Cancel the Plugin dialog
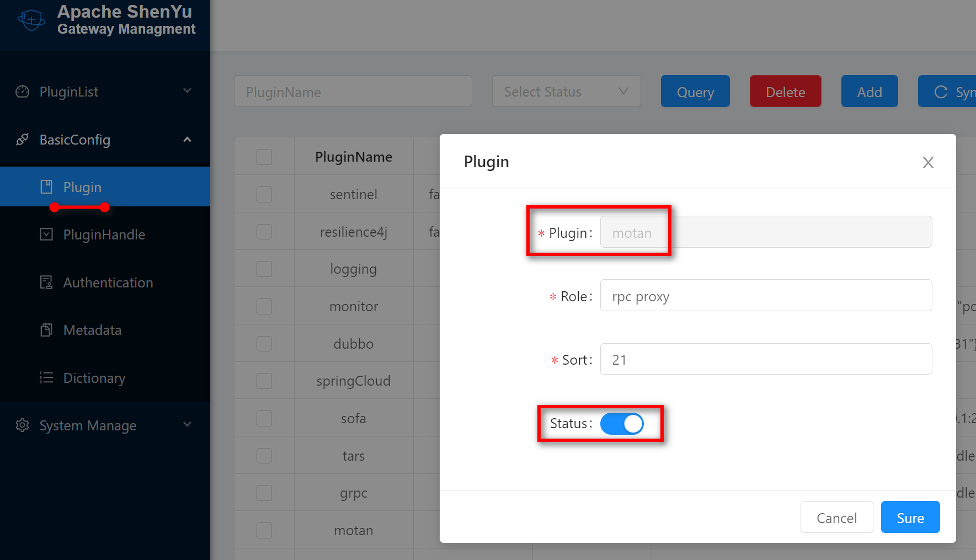Viewport: 976px width, 560px height. click(836, 517)
